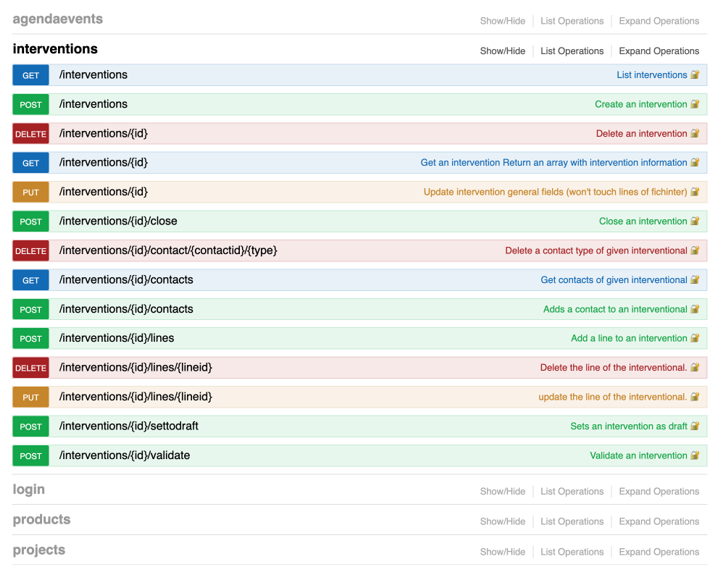The height and width of the screenshot is (565, 717).
Task: Click the GET badge for /interventions
Action: pos(31,75)
